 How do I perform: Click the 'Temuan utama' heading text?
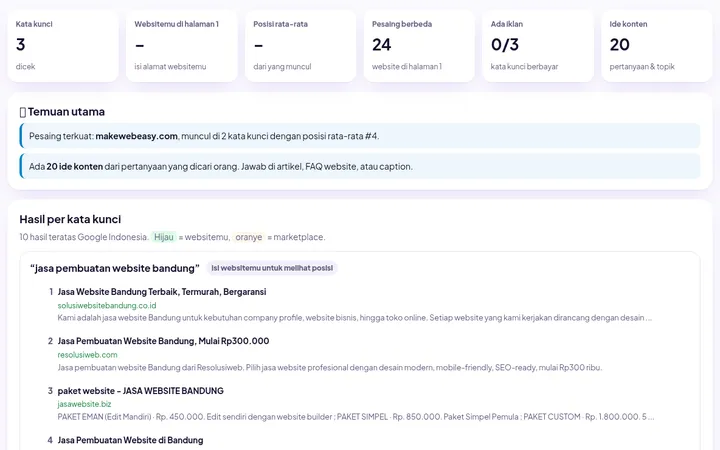(66, 112)
